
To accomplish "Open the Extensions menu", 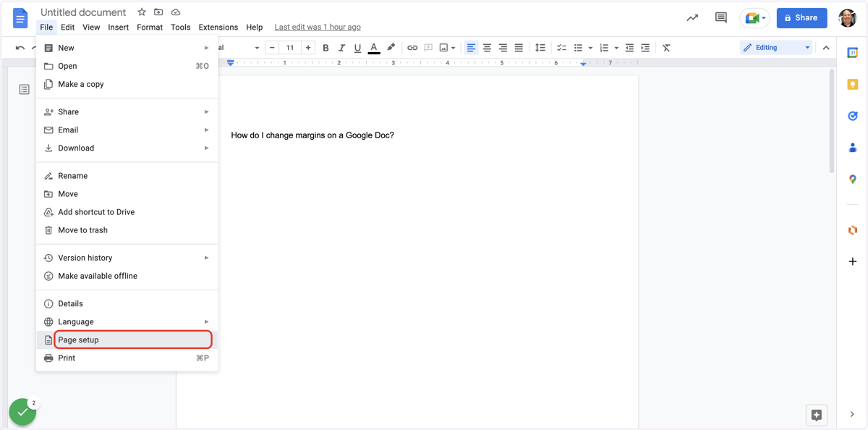I will pyautogui.click(x=218, y=28).
